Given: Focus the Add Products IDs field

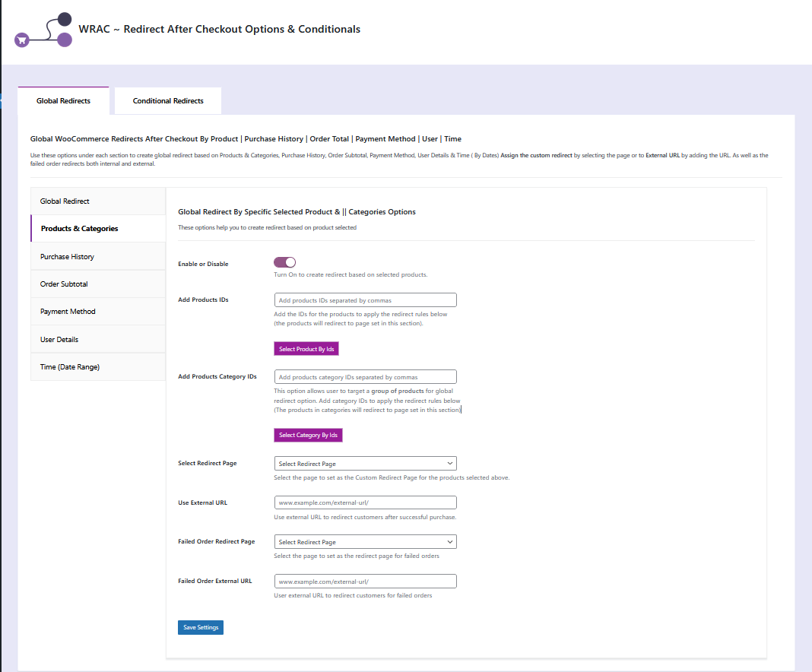Looking at the screenshot, I should [365, 300].
